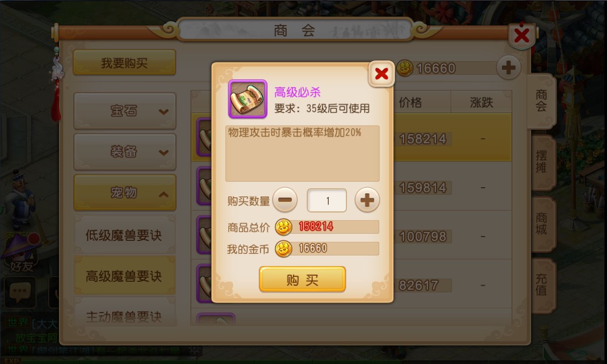Click the purchase quantity field
This screenshot has width=607, height=364.
pos(327,200)
